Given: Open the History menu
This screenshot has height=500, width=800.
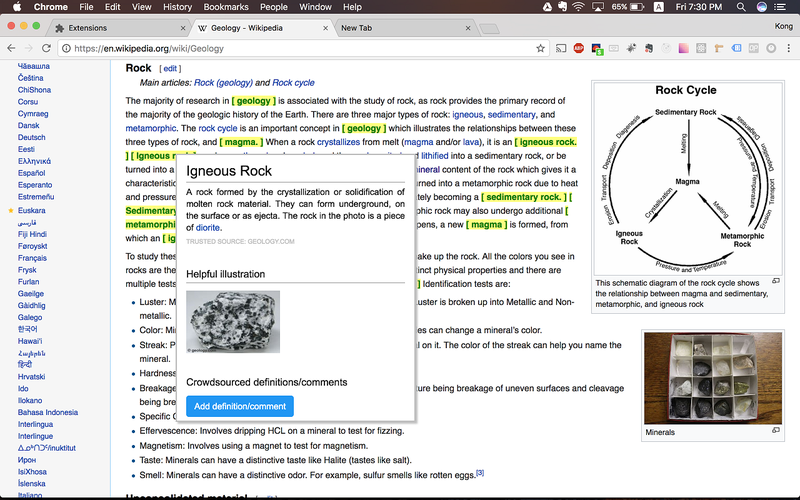Looking at the screenshot, I should point(177,7).
